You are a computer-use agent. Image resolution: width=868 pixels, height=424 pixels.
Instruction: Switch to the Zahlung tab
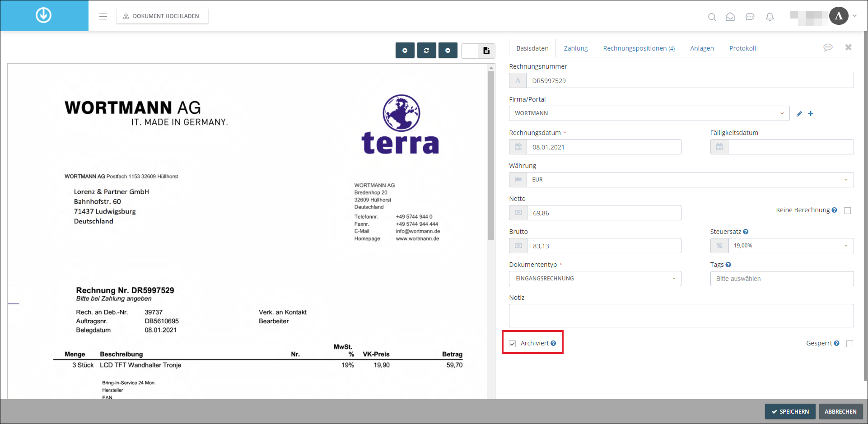[576, 48]
